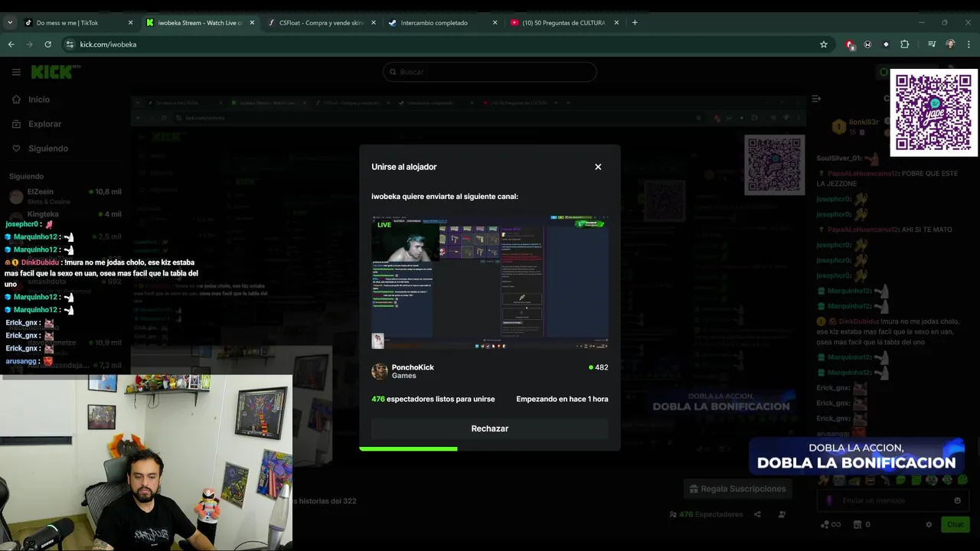The width and height of the screenshot is (980, 551).
Task: Open Explorar in the sidebar
Action: coord(44,124)
